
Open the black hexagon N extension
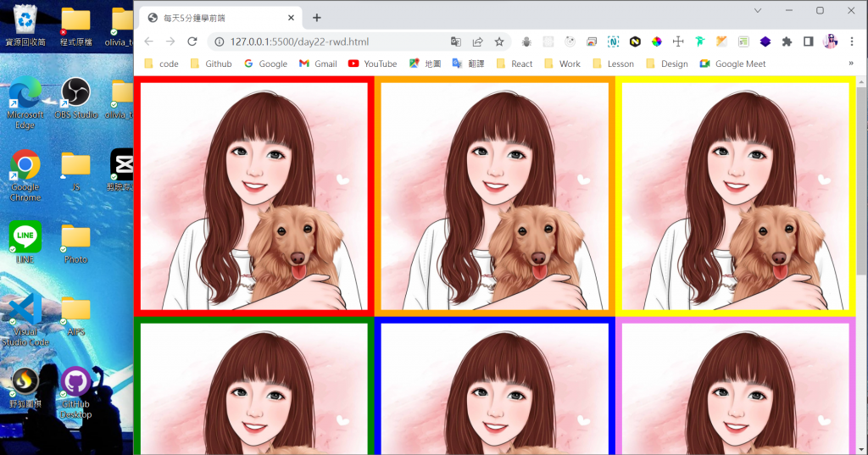point(635,42)
